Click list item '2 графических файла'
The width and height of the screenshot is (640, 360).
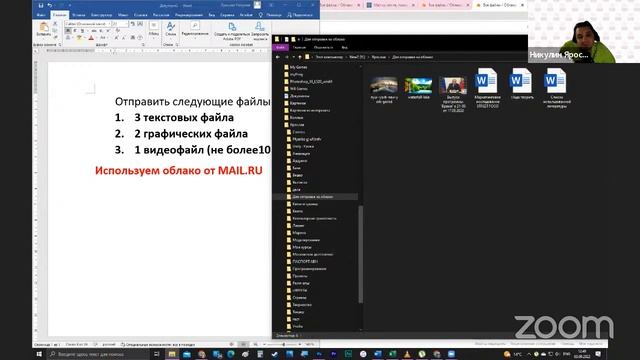click(x=191, y=134)
